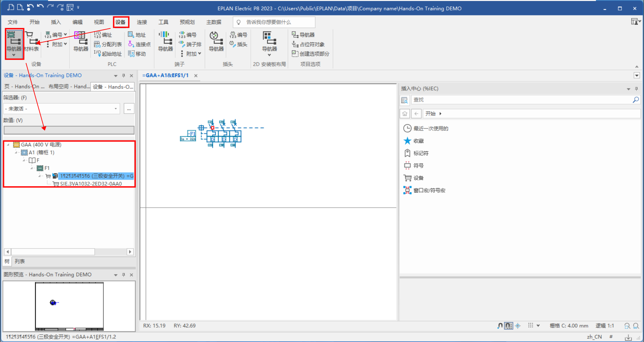Click 占位符对象 placeholder object
Viewport: 644px width, 342px height.
tap(308, 44)
